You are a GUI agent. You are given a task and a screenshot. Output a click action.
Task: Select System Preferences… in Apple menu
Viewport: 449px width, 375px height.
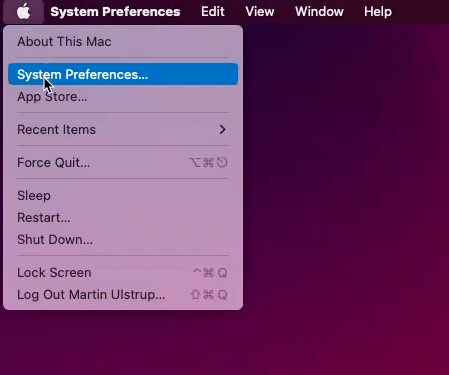pyautogui.click(x=123, y=74)
